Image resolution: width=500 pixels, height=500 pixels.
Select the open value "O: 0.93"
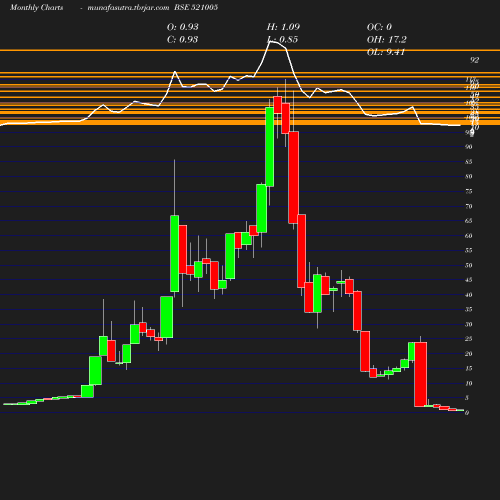click(x=183, y=27)
